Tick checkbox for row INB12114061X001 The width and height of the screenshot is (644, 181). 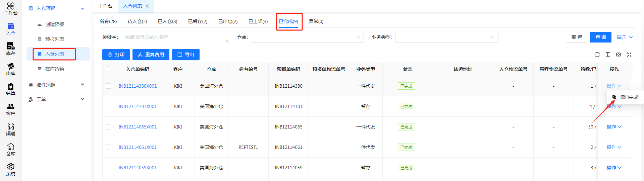click(x=108, y=147)
